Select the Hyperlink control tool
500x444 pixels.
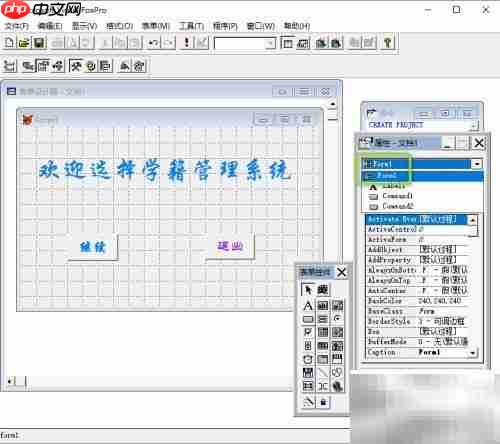(337, 386)
